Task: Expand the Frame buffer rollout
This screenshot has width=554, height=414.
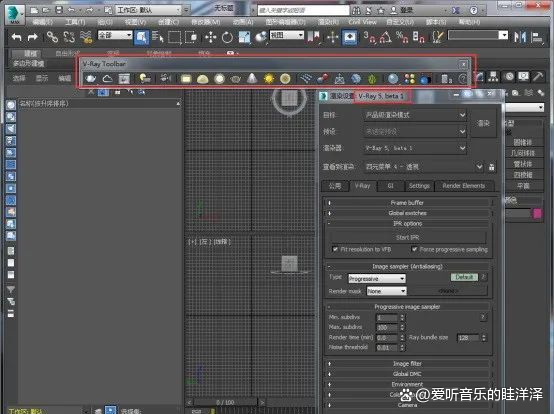Action: point(407,203)
